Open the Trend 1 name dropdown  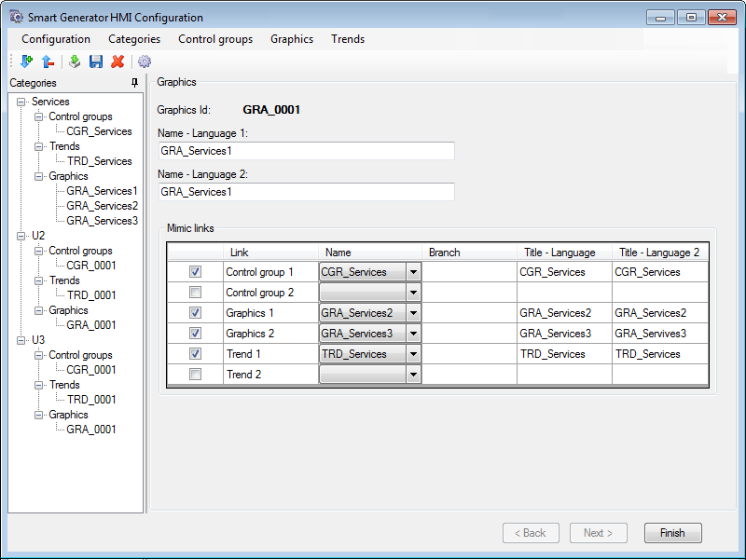(413, 354)
